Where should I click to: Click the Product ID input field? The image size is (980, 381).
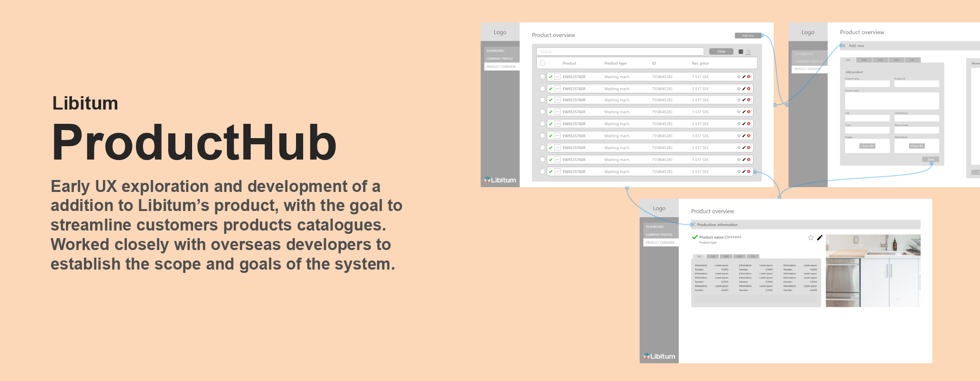click(917, 84)
